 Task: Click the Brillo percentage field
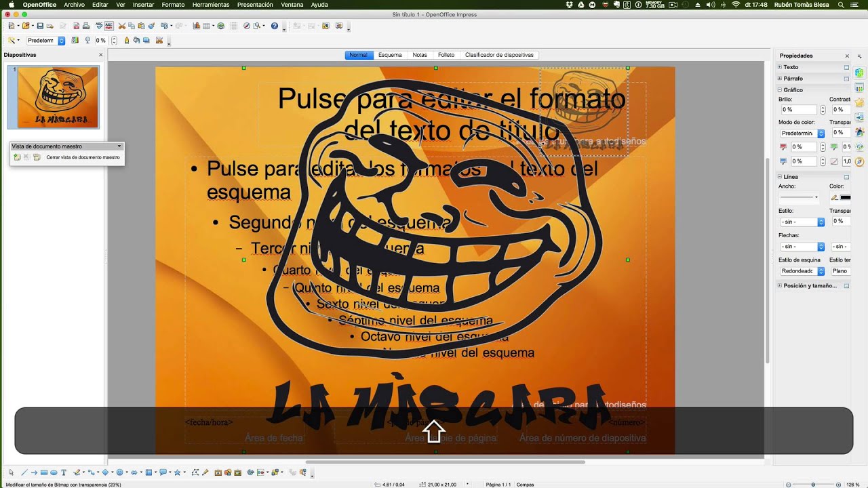(797, 109)
